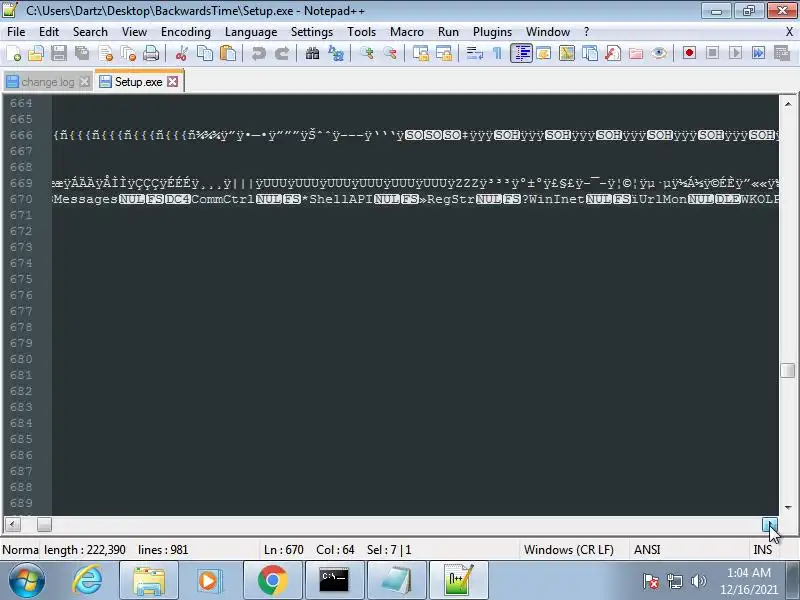Image resolution: width=800 pixels, height=600 pixels.
Task: Save the file with the Save icon
Action: [59, 53]
